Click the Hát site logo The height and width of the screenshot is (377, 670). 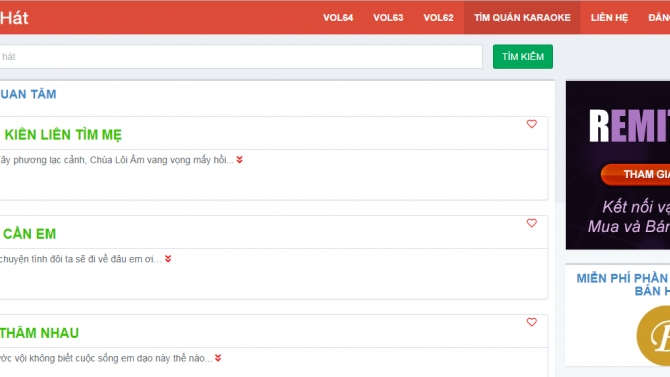14,18
